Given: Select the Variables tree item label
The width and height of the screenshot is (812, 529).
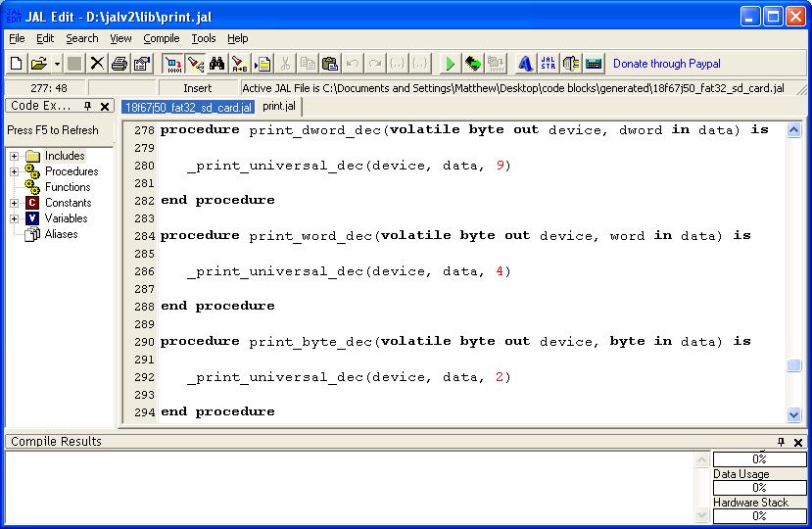Looking at the screenshot, I should [66, 218].
